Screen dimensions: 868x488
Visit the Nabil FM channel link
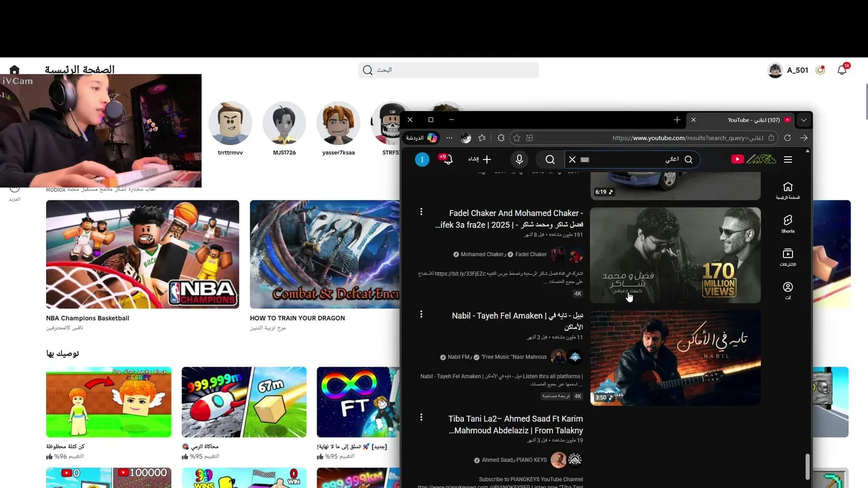(459, 357)
